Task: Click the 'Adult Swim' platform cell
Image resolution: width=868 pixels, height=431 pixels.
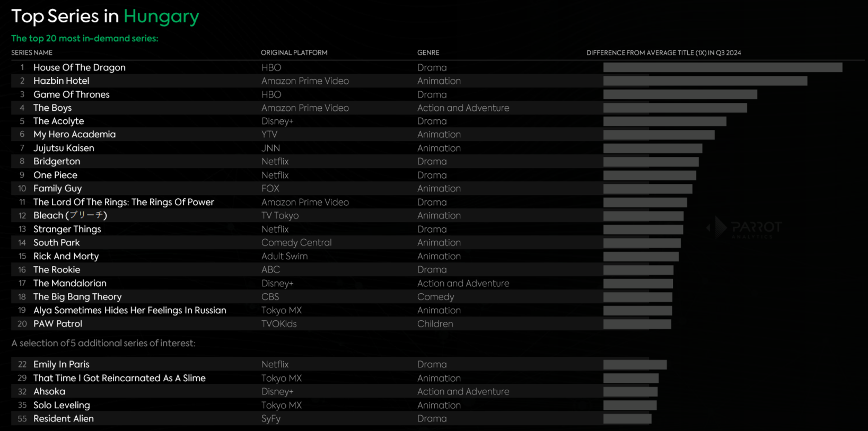Action: coord(285,256)
